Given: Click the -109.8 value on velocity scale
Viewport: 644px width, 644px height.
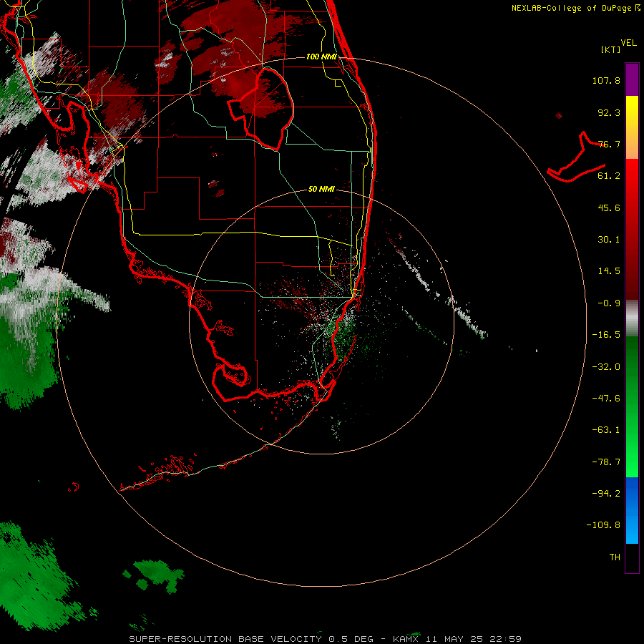Looking at the screenshot, I should click(603, 525).
